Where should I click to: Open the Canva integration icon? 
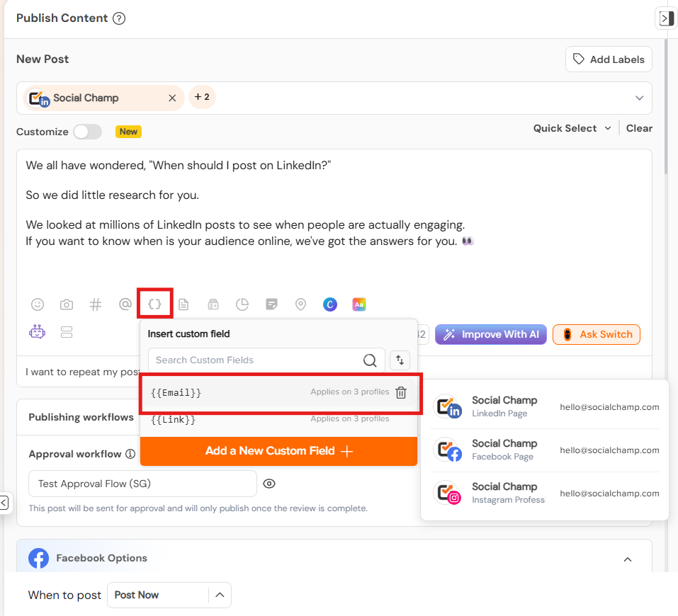[x=330, y=304]
